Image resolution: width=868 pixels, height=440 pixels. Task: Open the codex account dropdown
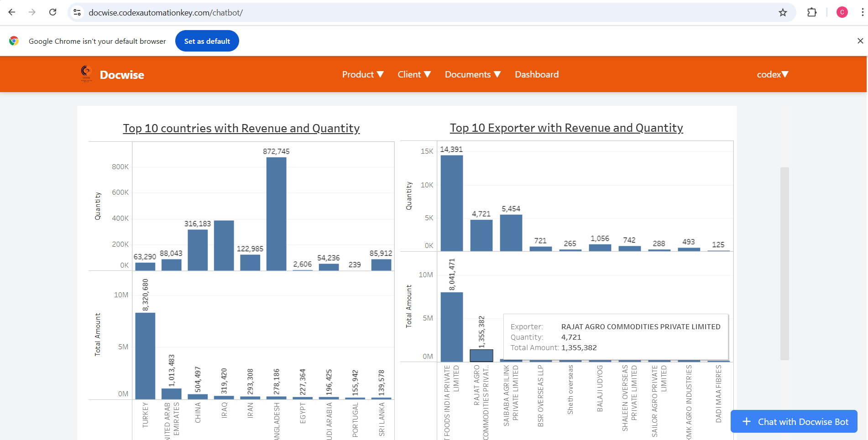[772, 74]
